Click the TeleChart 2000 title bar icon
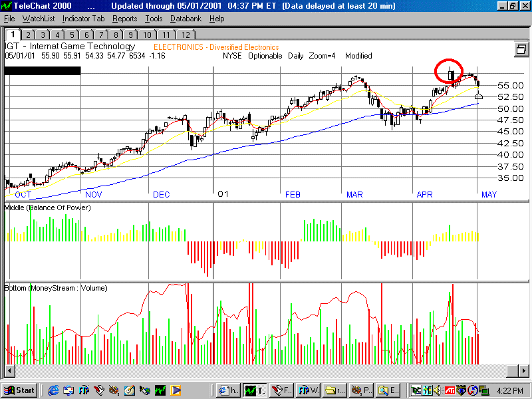The height and width of the screenshot is (399, 532). (7, 6)
